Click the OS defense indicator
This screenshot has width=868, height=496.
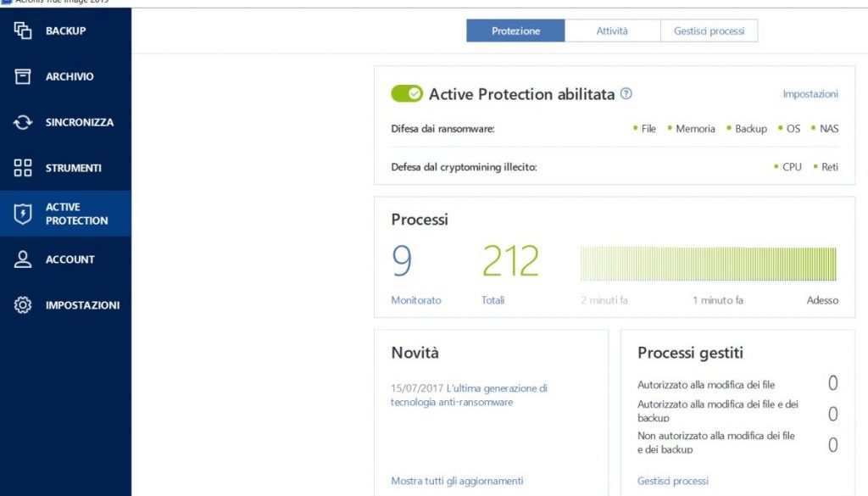[x=789, y=128]
